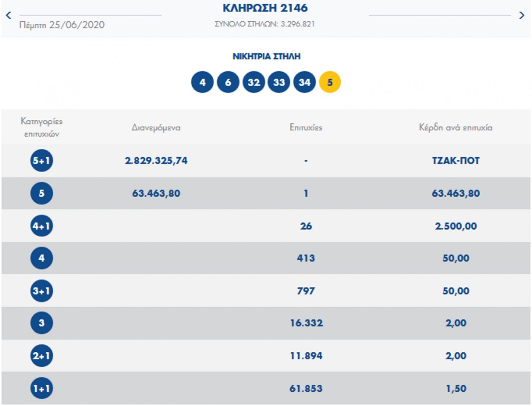Select the 2+1 category badge
Viewport: 532px width, 406px height.
[x=41, y=356]
